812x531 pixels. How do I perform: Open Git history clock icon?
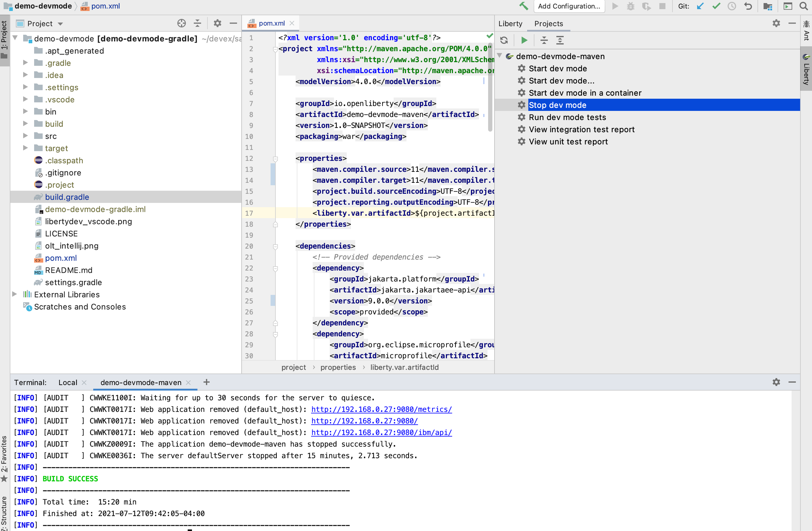coord(732,6)
